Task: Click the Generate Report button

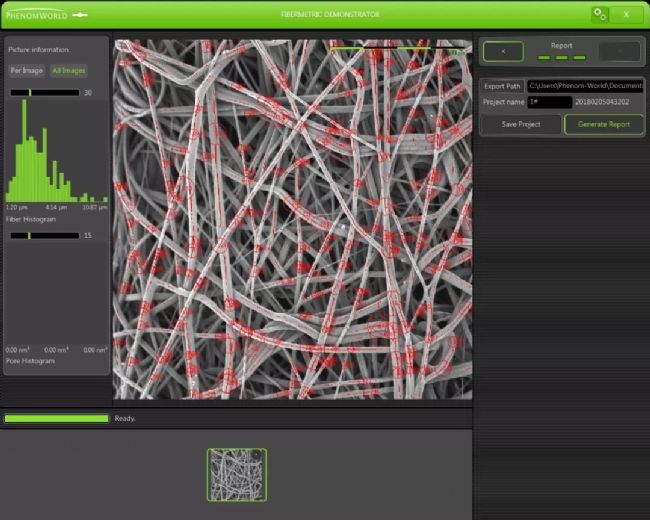Action: pos(604,124)
